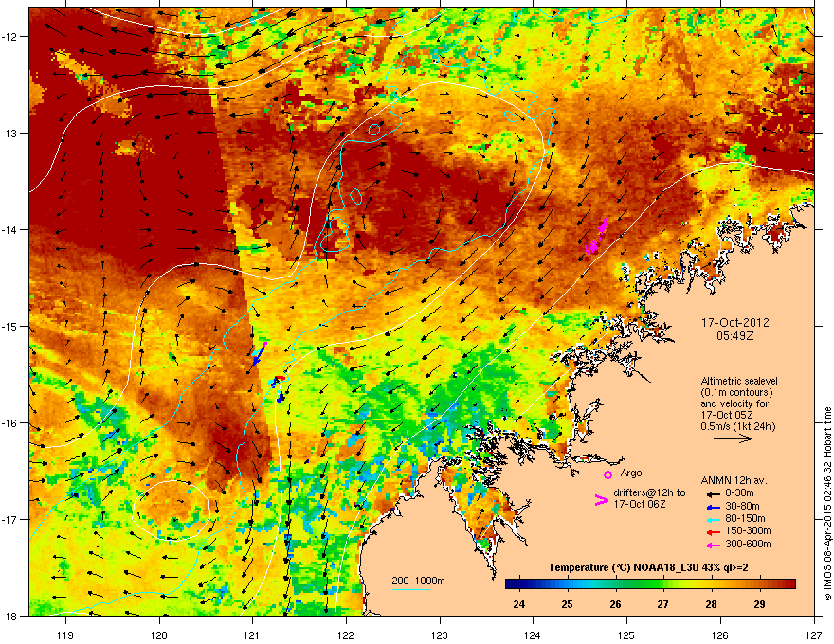Click the ANMN 12h av. heading
The height and width of the screenshot is (644, 834).
pyautogui.click(x=734, y=481)
